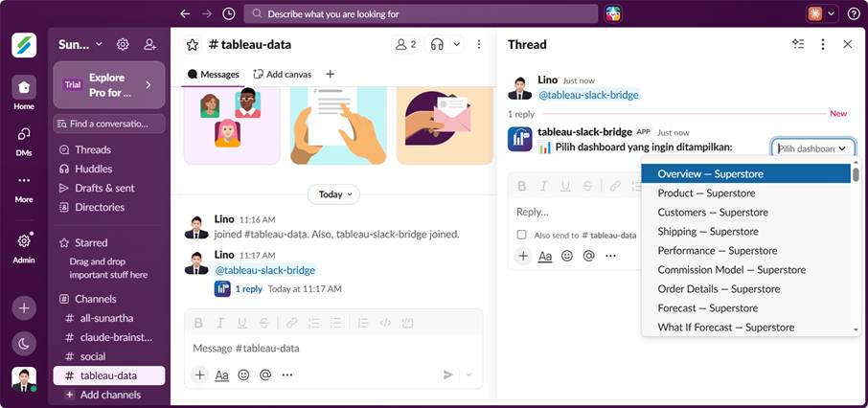This screenshot has width=868, height=408.
Task: Open the help question mark icon
Action: [854, 13]
